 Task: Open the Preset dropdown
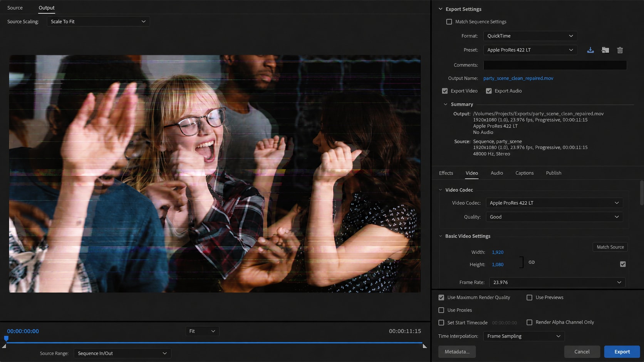pos(530,50)
